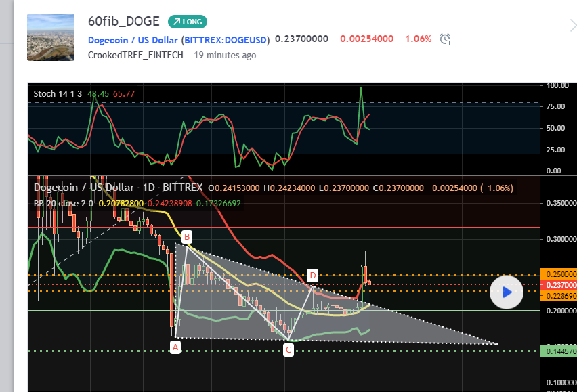Click the red 0.237000 current price label

[x=559, y=286]
